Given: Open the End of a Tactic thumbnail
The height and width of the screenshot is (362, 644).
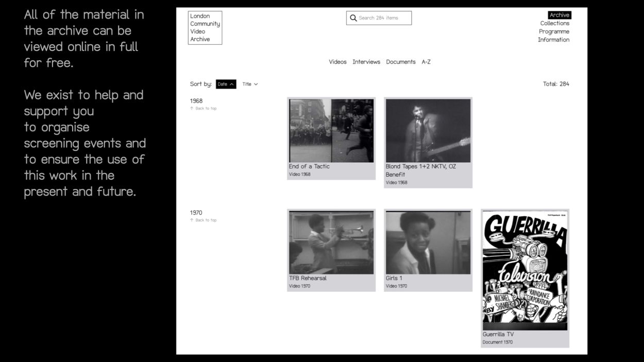Looking at the screenshot, I should tap(331, 131).
